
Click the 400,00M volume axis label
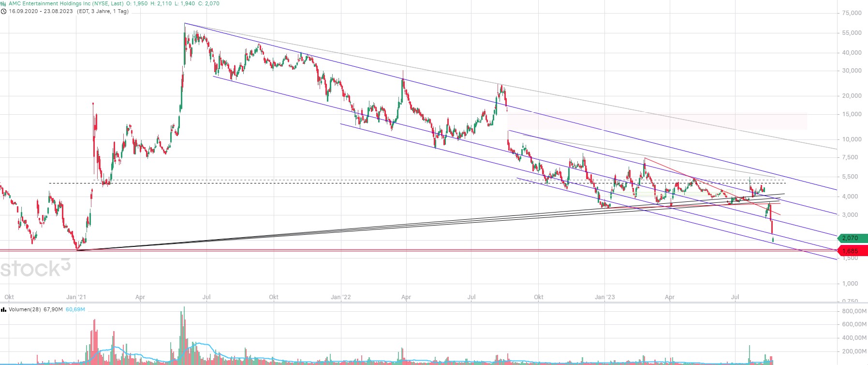pos(854,338)
